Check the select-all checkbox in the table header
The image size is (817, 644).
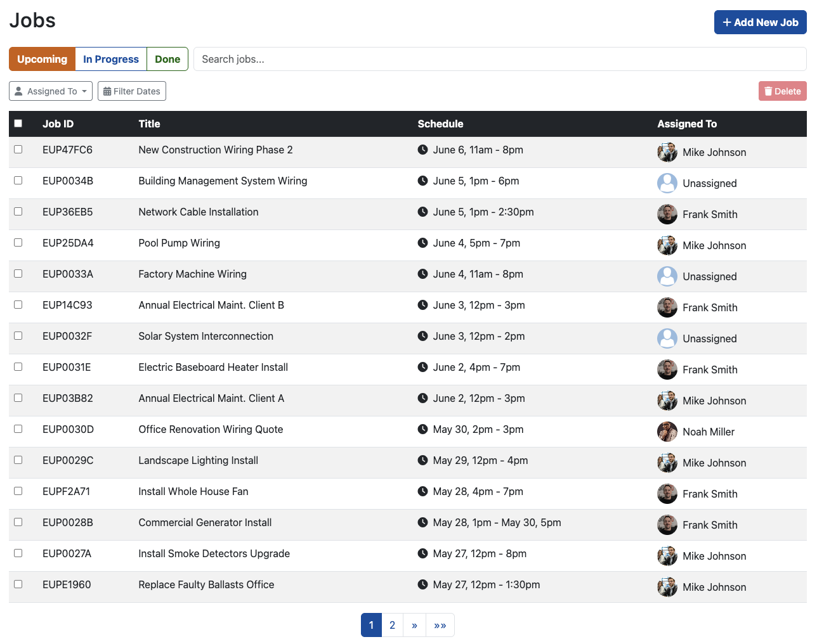pos(18,123)
